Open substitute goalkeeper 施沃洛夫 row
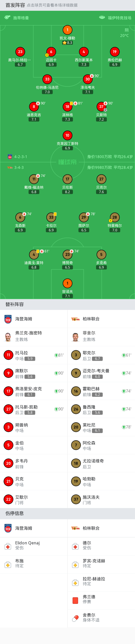The height and width of the screenshot is (644, 135). pyautogui.click(x=101, y=499)
